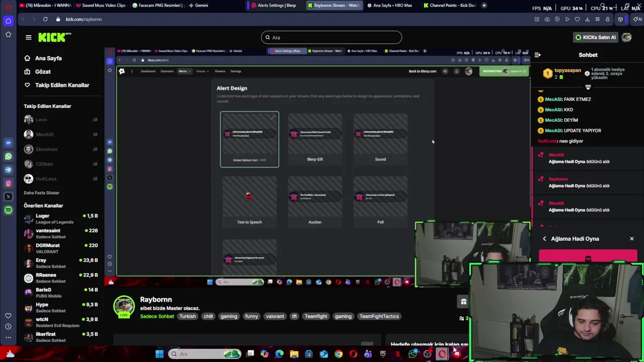The width and height of the screenshot is (644, 362).
Task: Click the gift icon below stream
Action: point(463,302)
